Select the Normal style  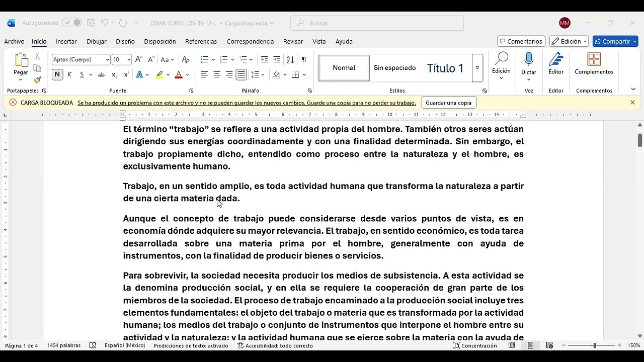click(344, 68)
